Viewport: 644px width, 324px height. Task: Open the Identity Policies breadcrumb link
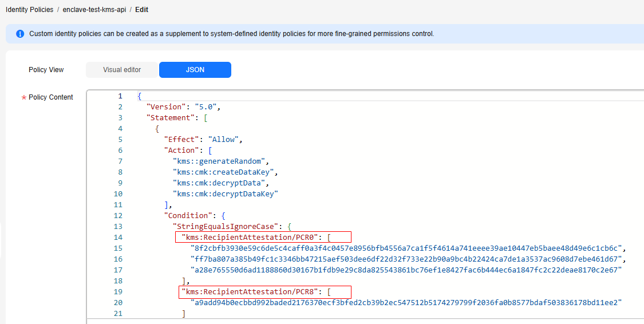30,9
